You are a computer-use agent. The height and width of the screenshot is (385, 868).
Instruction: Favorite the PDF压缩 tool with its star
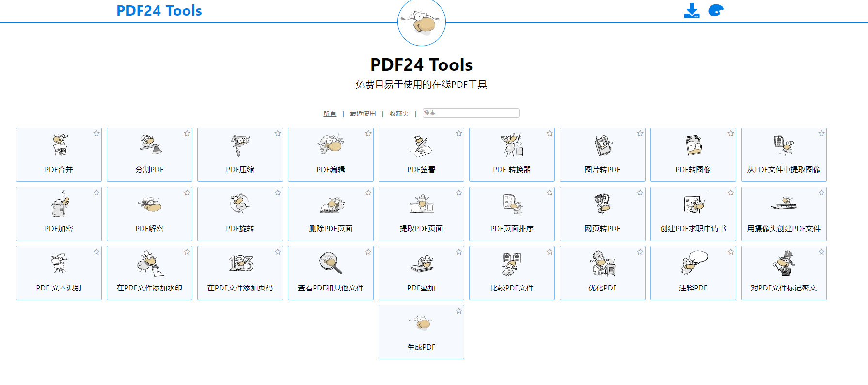[x=278, y=133]
